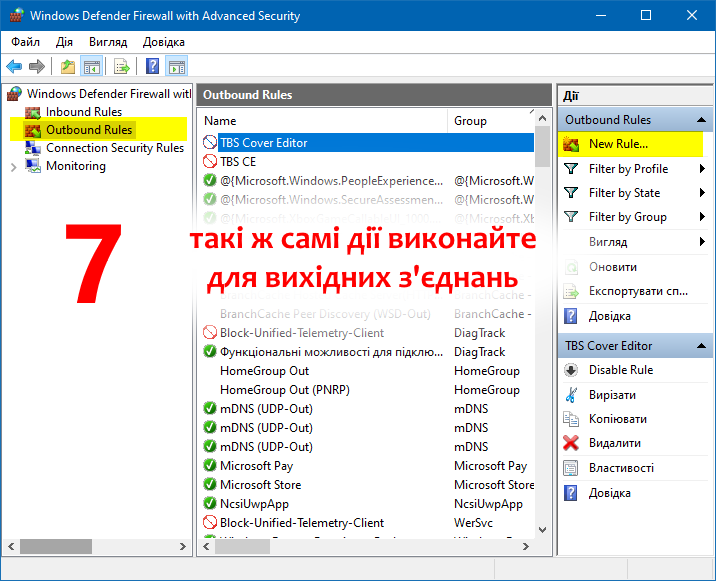Sort rules by the Name column header
Screen dimensions: 716x581
coord(324,121)
